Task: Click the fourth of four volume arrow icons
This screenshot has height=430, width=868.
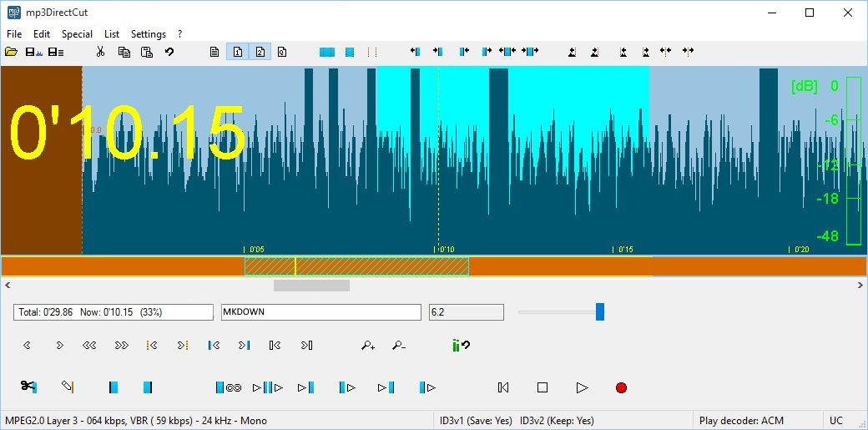Action: click(645, 52)
